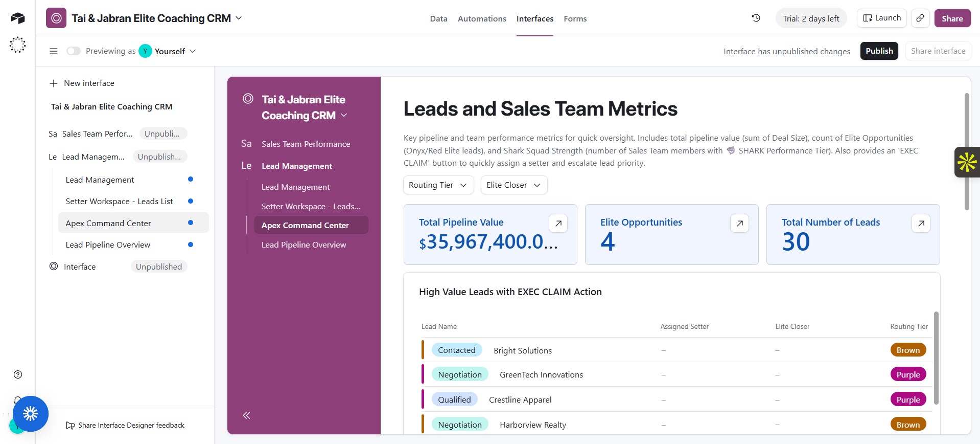Collapse the purple sidebar with the double chevron
980x444 pixels.
coord(246,415)
